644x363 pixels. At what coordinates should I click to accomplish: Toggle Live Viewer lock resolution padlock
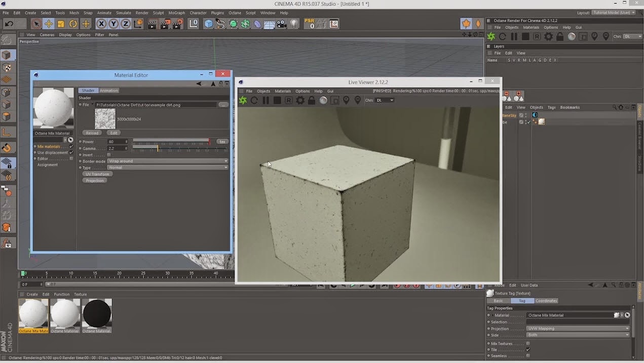(312, 100)
